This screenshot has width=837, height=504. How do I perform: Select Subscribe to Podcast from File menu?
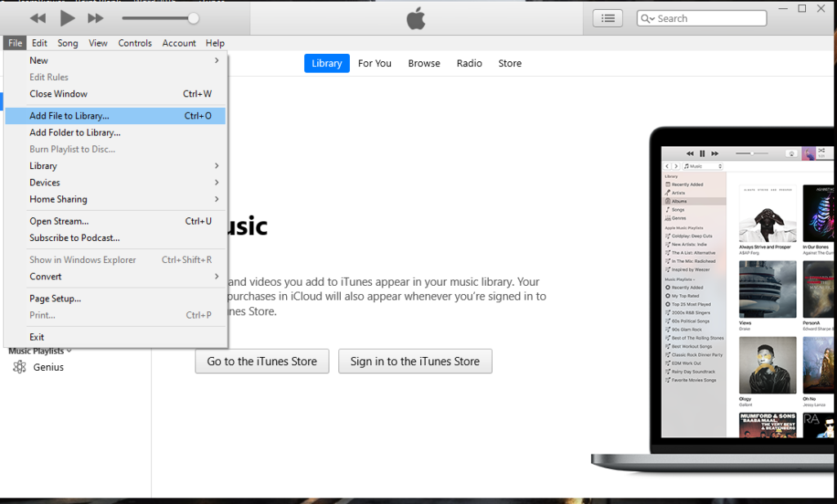pyautogui.click(x=74, y=238)
